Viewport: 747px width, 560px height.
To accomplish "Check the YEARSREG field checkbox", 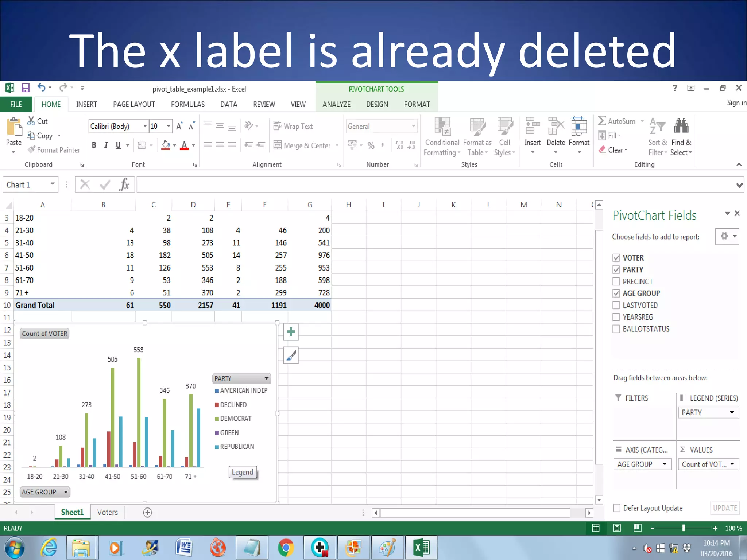I will pos(616,317).
